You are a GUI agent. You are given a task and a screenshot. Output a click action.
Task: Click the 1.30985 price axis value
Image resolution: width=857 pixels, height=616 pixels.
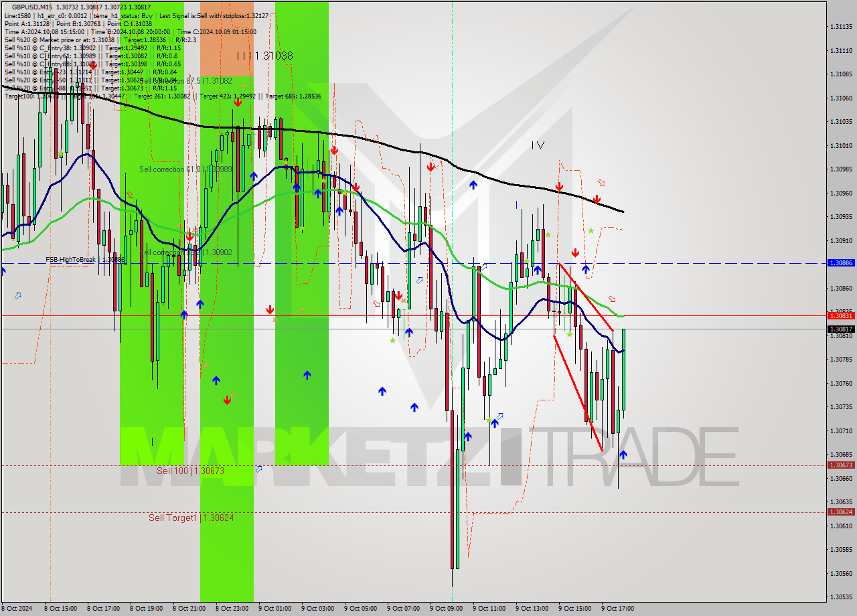tap(841, 169)
